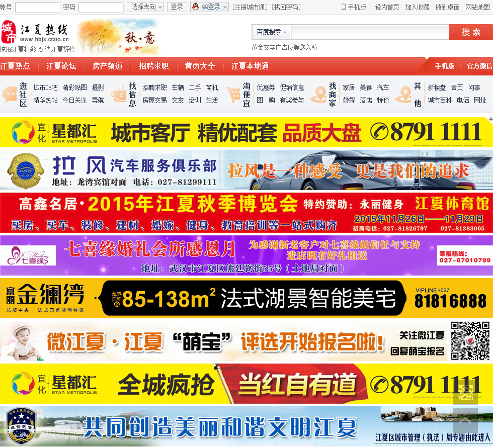This screenshot has width=493, height=448.
Task: Click the 帐号 input field
Action: click(37, 7)
